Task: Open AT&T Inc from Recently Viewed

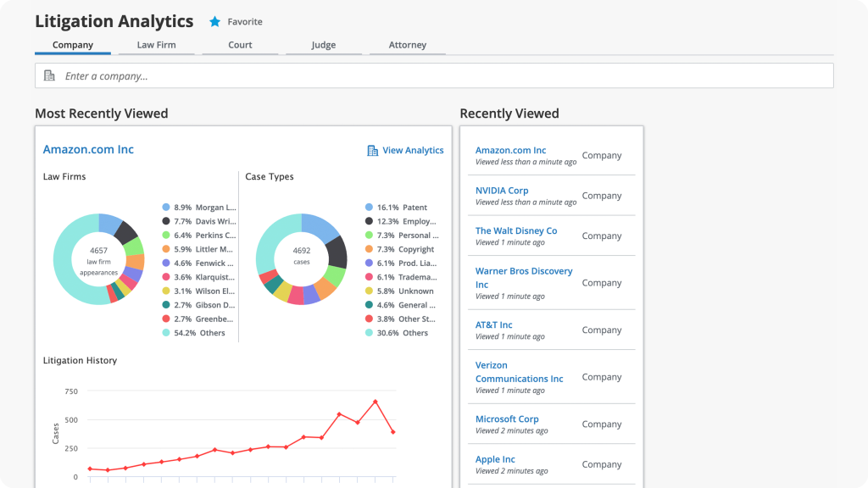Action: [x=493, y=324]
